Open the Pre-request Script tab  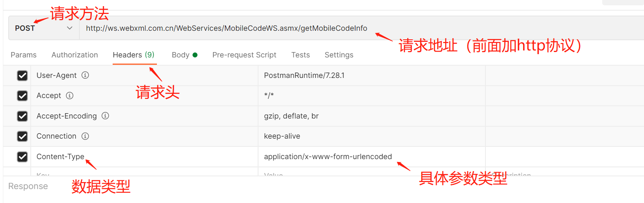point(244,55)
